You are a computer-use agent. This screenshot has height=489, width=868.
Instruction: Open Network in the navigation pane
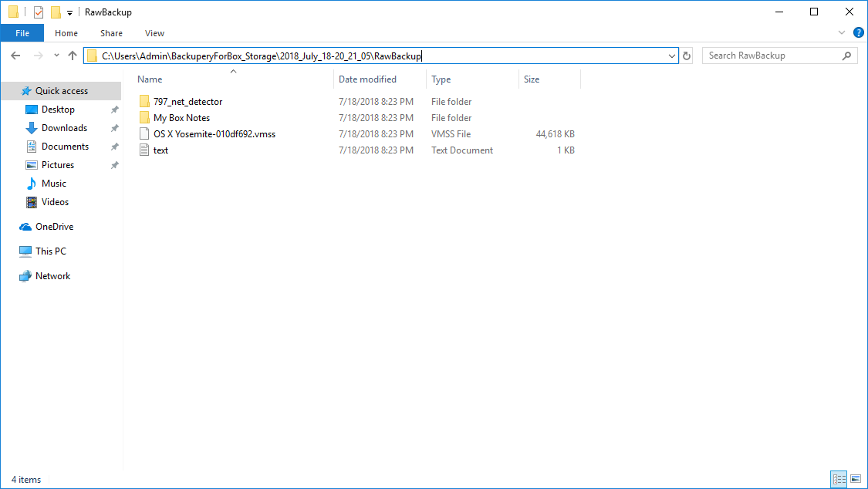click(52, 276)
